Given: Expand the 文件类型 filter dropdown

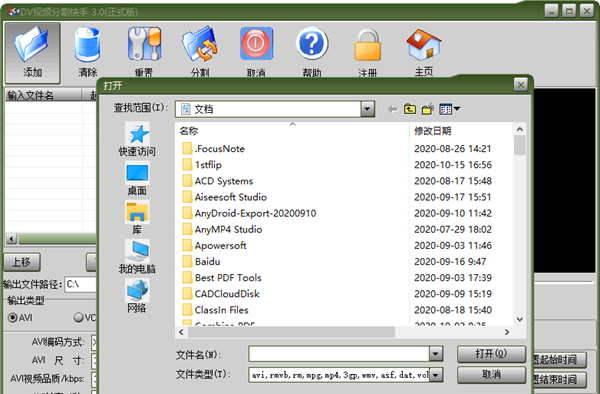Looking at the screenshot, I should [x=435, y=375].
